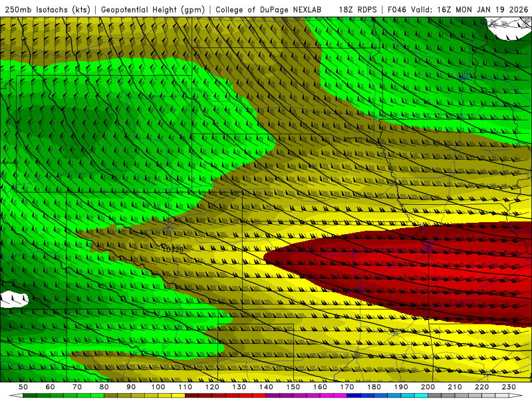Screen dimensions: 532x399
Task: Click the 150 knot legend value
Action: [293, 387]
